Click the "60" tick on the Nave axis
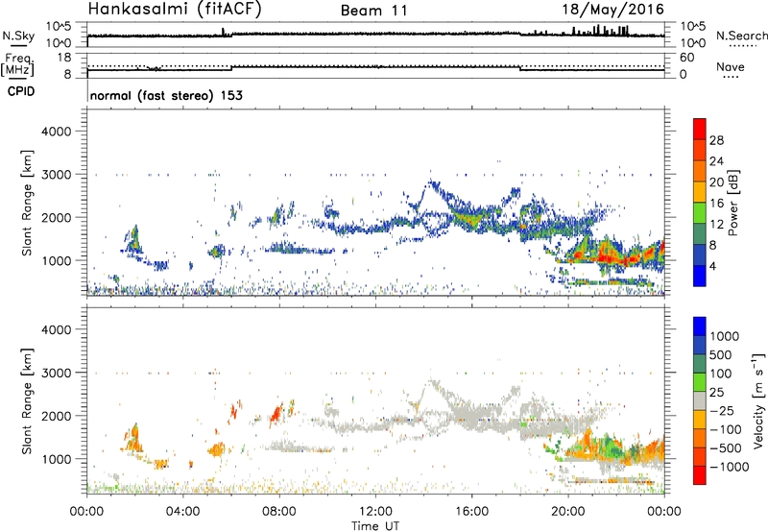This screenshot has height=532, width=768. (687, 58)
